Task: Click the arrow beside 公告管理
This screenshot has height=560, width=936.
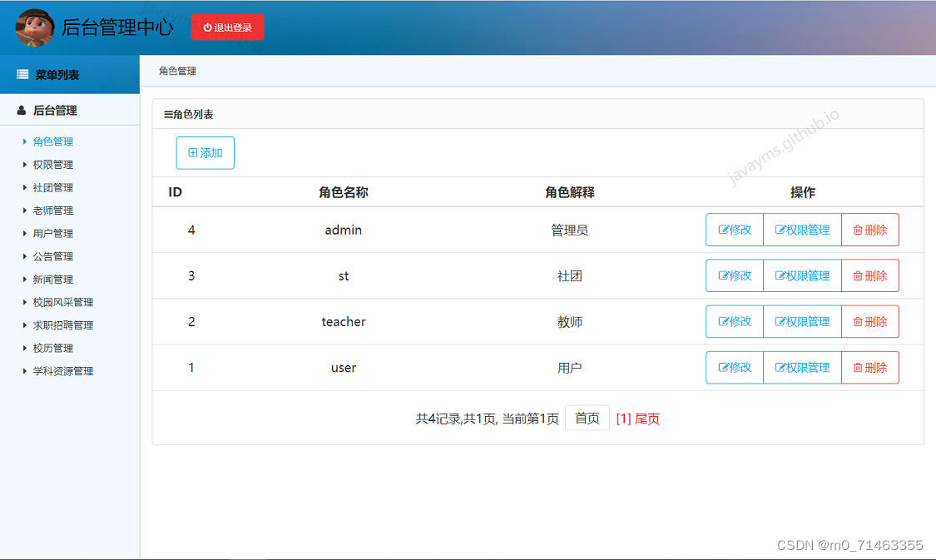Action: tap(24, 257)
